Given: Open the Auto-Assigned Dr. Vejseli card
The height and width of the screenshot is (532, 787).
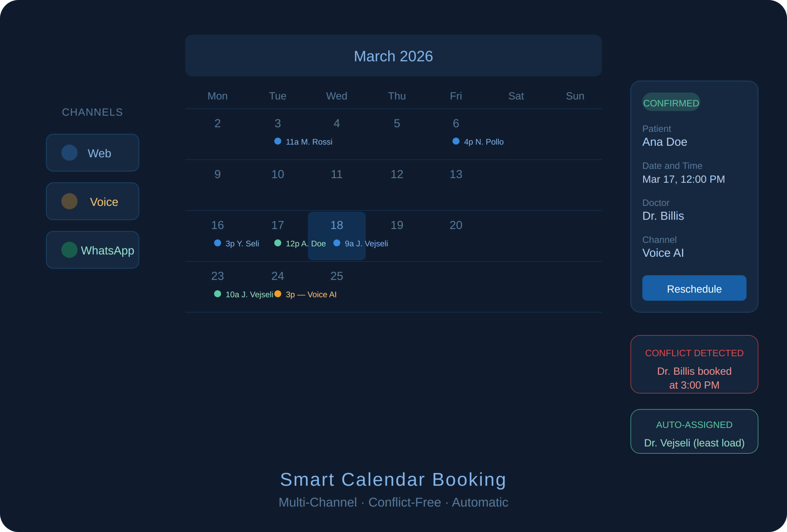Looking at the screenshot, I should coord(694,431).
